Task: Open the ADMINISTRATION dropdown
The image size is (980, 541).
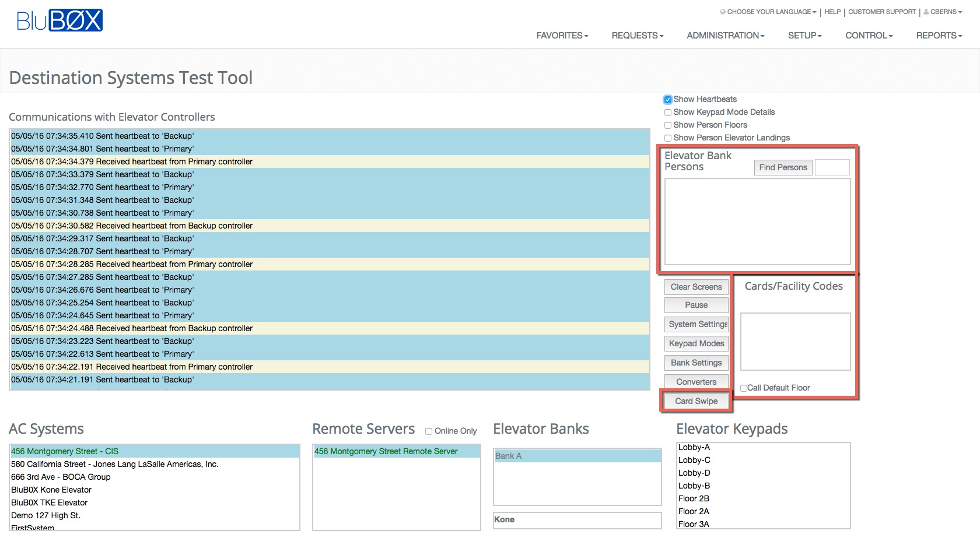Action: [724, 35]
